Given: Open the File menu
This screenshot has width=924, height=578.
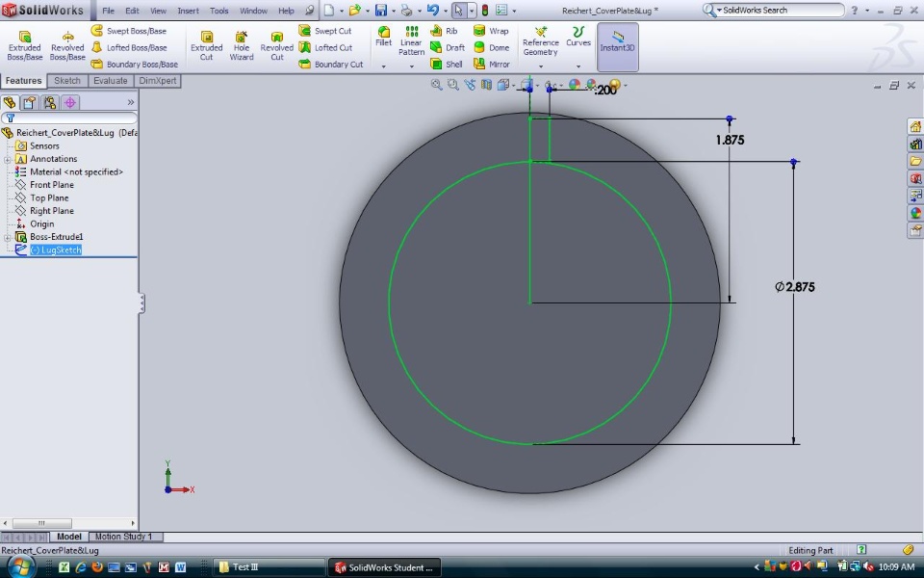Looking at the screenshot, I should [x=109, y=11].
